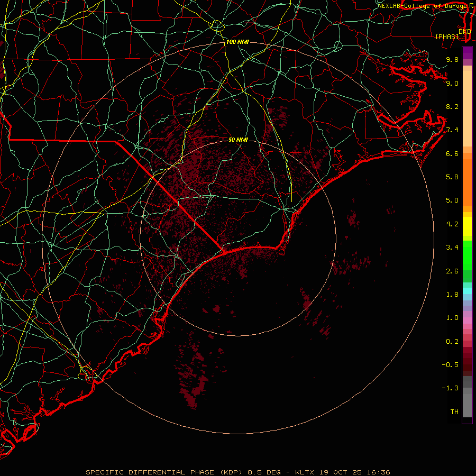476x476 pixels.
Task: Click the 100 NMI range ring label
Action: (237, 42)
